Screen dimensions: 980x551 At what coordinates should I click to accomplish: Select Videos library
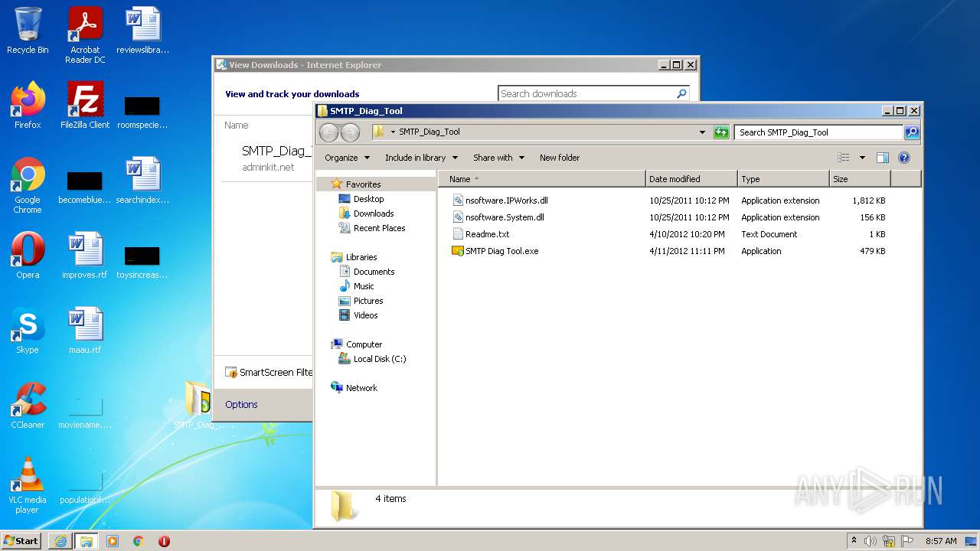(365, 315)
